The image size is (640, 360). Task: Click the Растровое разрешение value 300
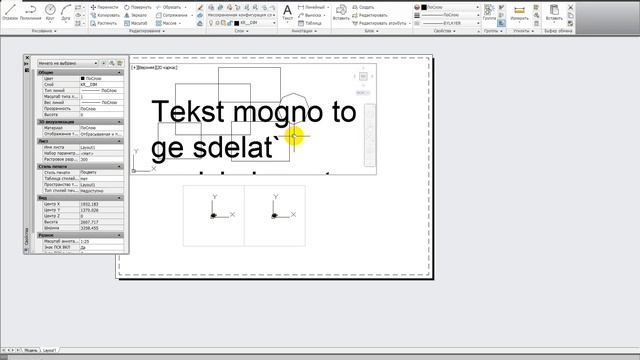click(x=101, y=160)
